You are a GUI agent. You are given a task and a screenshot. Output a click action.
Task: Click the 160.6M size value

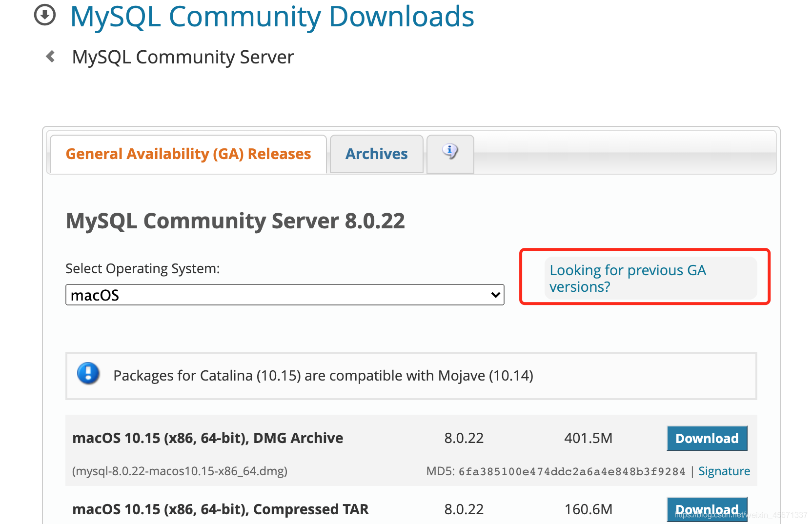[588, 509]
